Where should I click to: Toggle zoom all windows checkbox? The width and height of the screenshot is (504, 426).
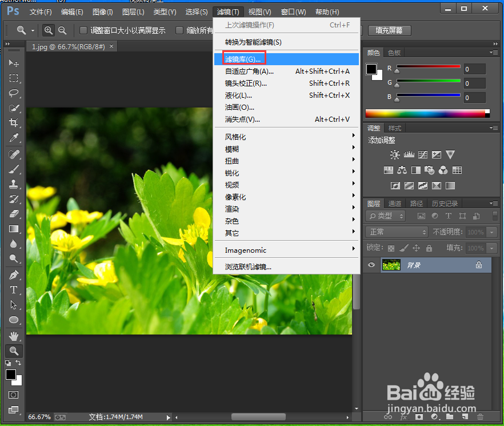coord(179,30)
